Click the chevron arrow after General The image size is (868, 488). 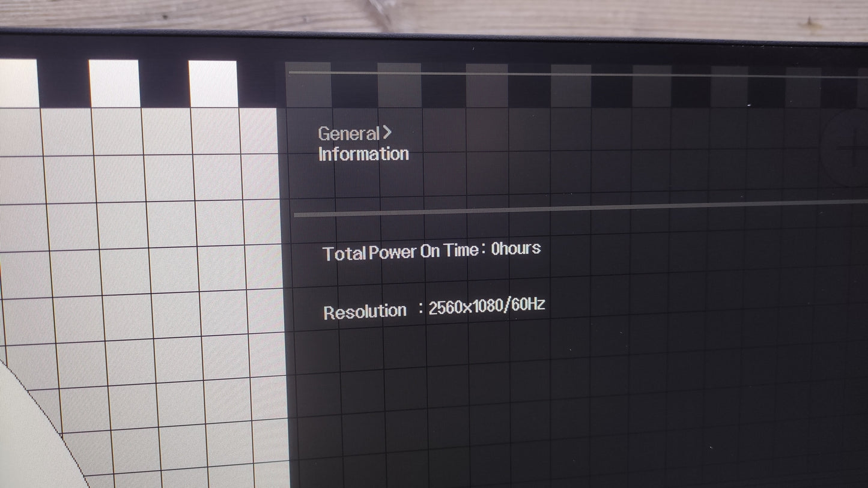pyautogui.click(x=387, y=132)
